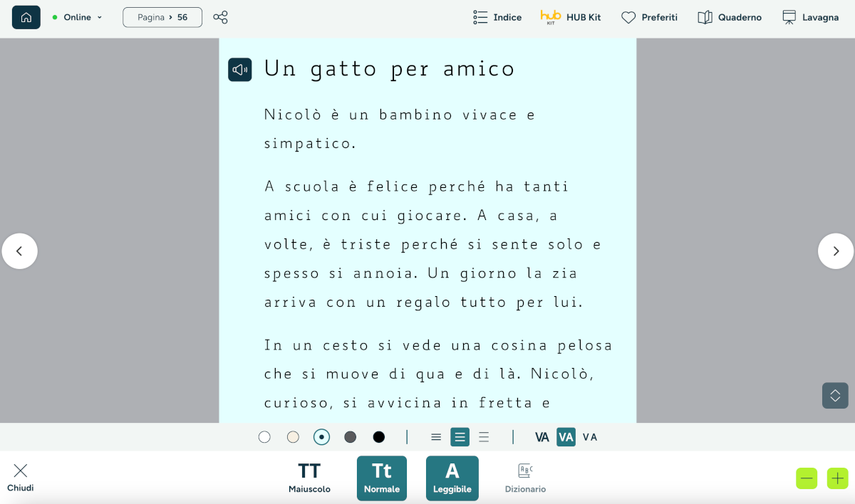This screenshot has height=504, width=855.
Task: Go to the home screen
Action: [x=26, y=17]
